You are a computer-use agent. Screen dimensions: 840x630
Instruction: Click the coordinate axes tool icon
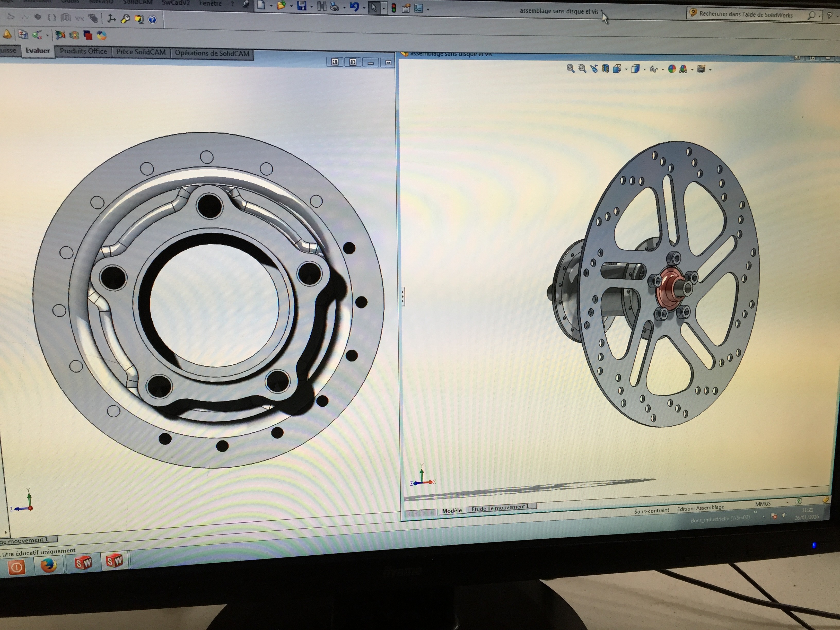click(x=111, y=19)
